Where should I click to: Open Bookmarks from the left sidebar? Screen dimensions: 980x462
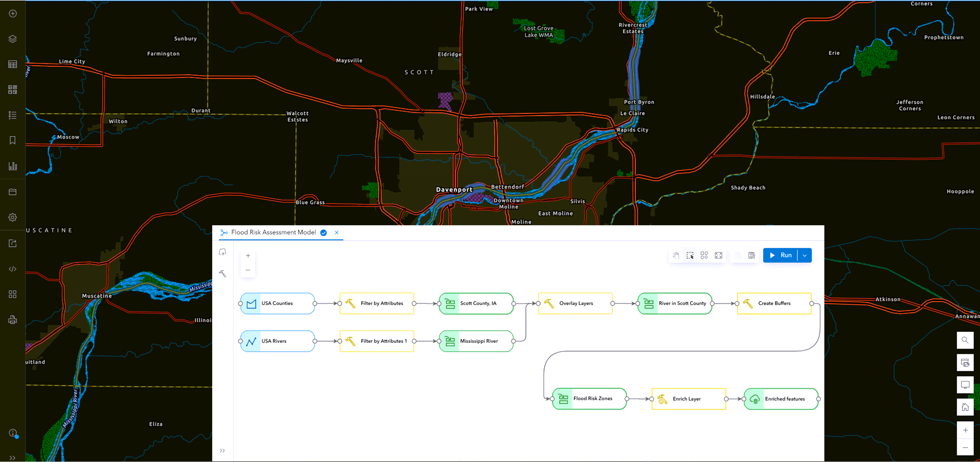click(12, 140)
